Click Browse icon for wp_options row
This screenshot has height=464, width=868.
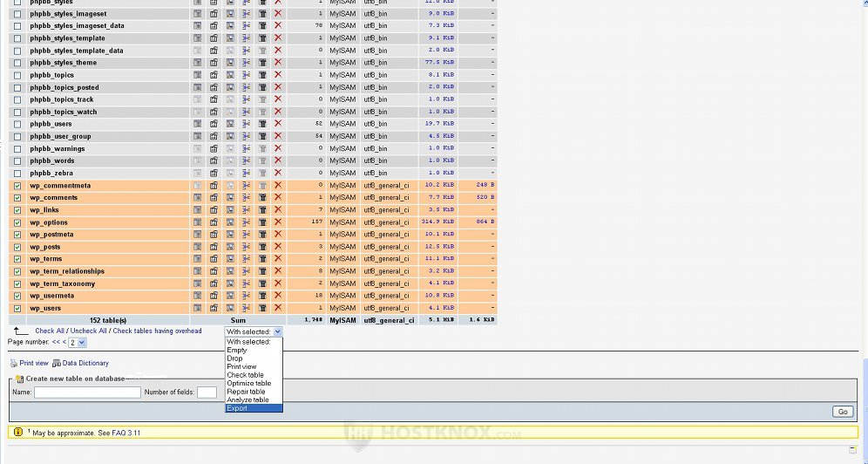point(198,222)
